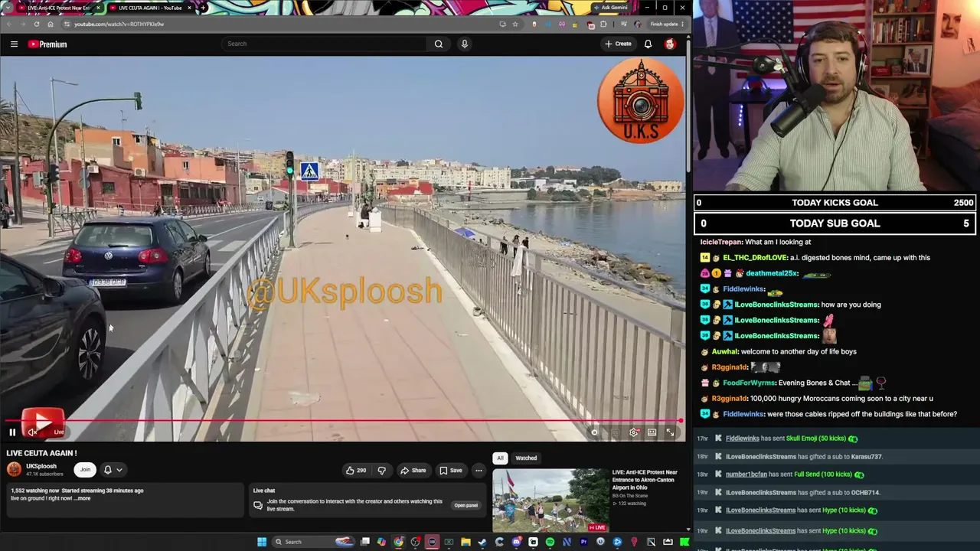Screen dimensions: 980x551
Task: Open the Anti-ICE Protest recommended video title
Action: (x=645, y=480)
